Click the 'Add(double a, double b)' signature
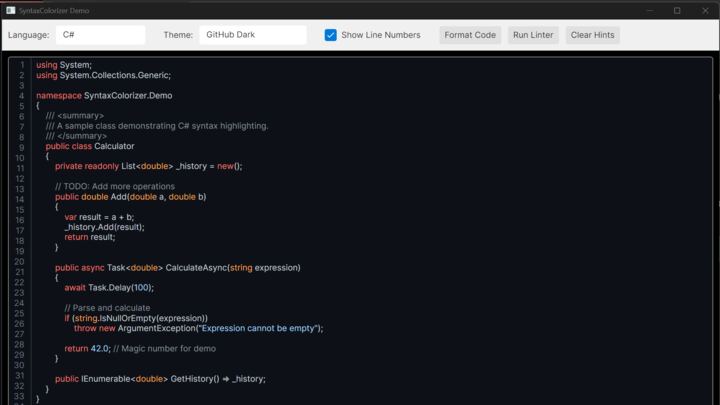The width and height of the screenshot is (720, 405). pyautogui.click(x=158, y=197)
